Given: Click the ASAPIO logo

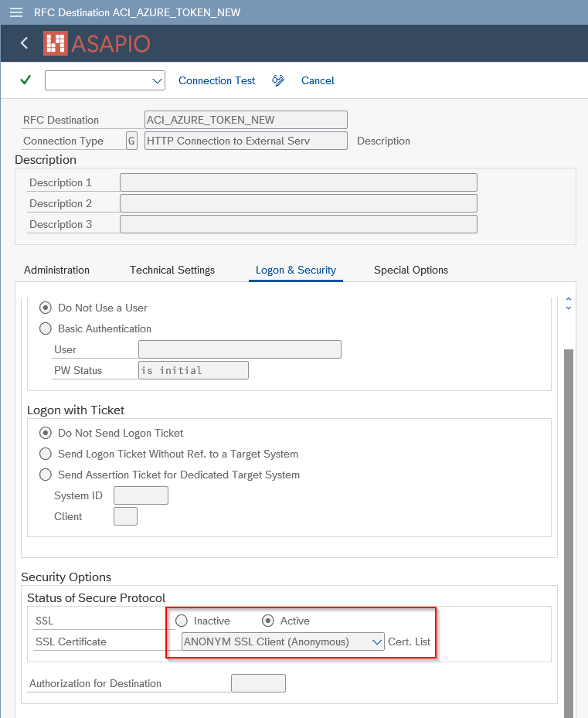Looking at the screenshot, I should pyautogui.click(x=97, y=43).
